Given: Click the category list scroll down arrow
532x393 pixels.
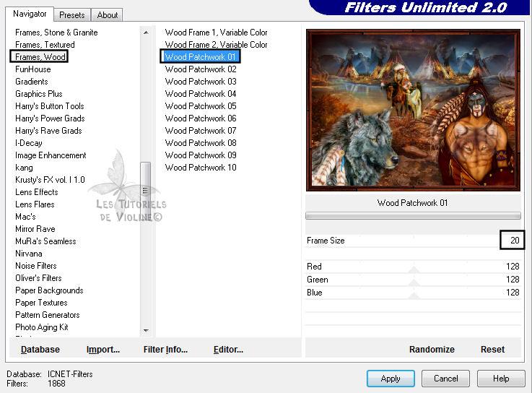Looking at the screenshot, I should 146,330.
